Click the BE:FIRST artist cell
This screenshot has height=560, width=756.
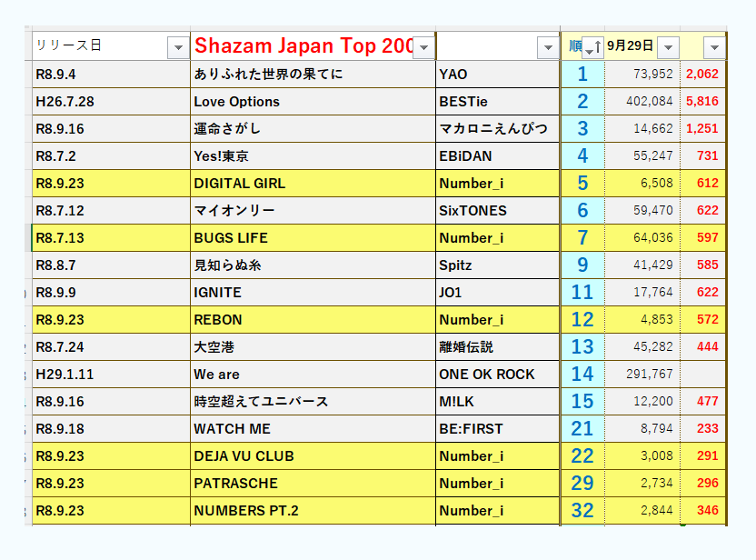click(498, 428)
